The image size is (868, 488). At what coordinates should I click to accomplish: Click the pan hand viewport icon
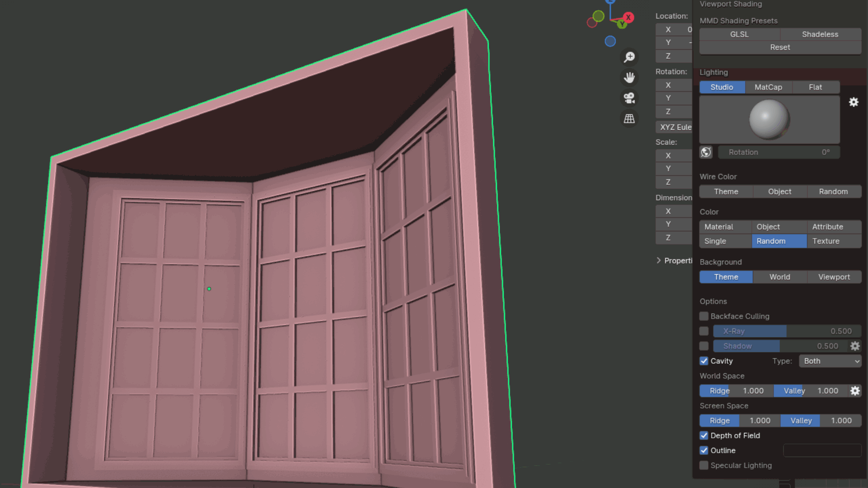[629, 77]
